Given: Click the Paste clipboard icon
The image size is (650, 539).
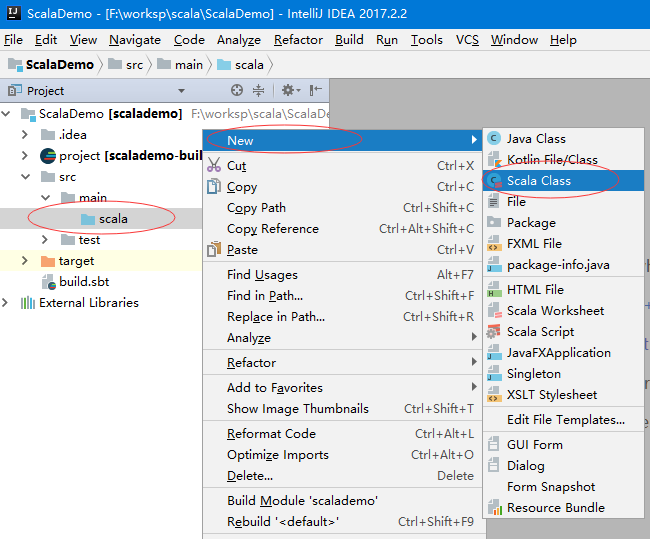Looking at the screenshot, I should coord(213,250).
